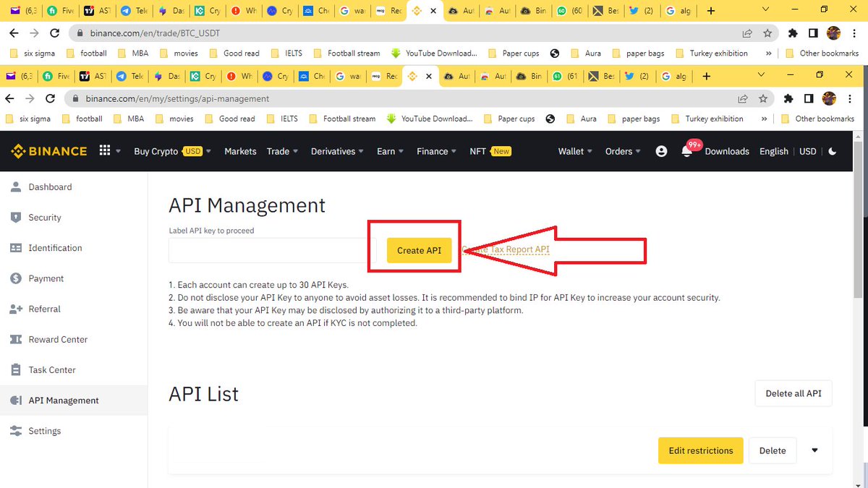Switch to Twitter (2) tab in api-management window

pyautogui.click(x=638, y=76)
